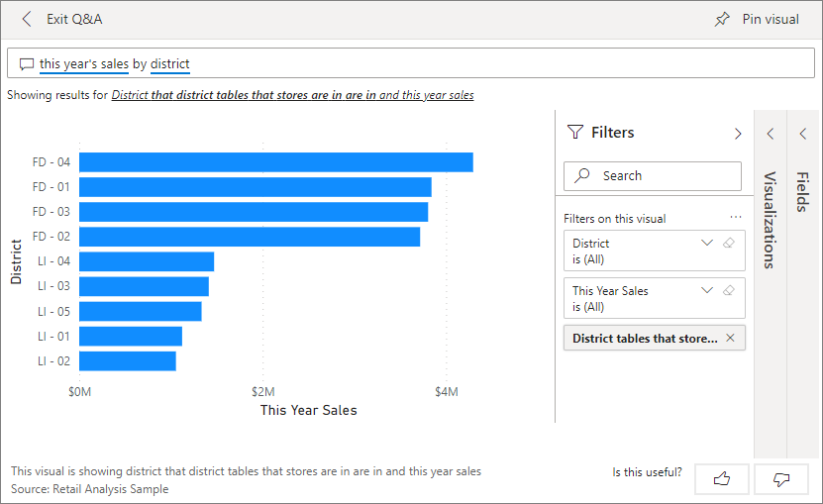Click the Pin visual pushpin icon
This screenshot has width=823, height=504.
[x=722, y=20]
